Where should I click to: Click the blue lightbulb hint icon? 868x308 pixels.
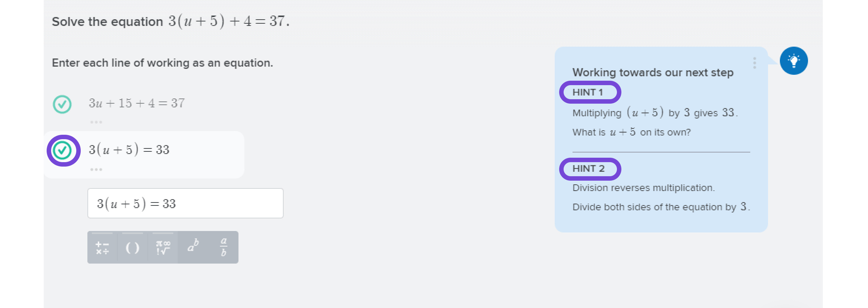point(794,61)
